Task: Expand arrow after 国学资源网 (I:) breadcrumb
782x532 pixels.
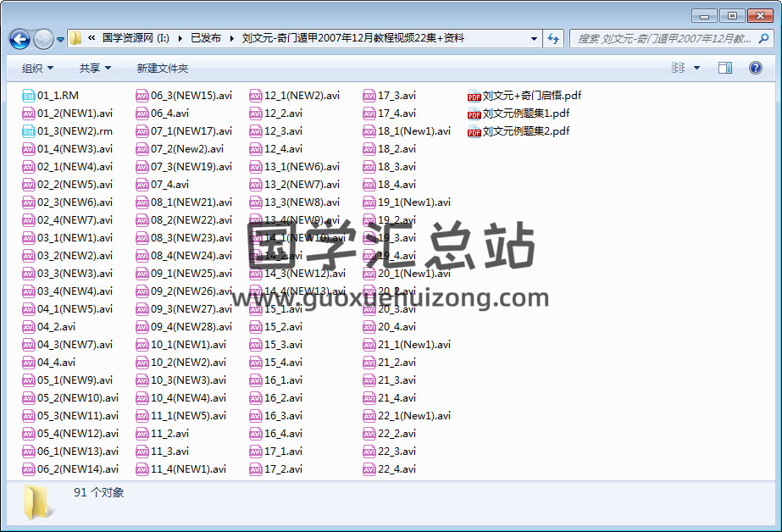Action: (x=180, y=38)
